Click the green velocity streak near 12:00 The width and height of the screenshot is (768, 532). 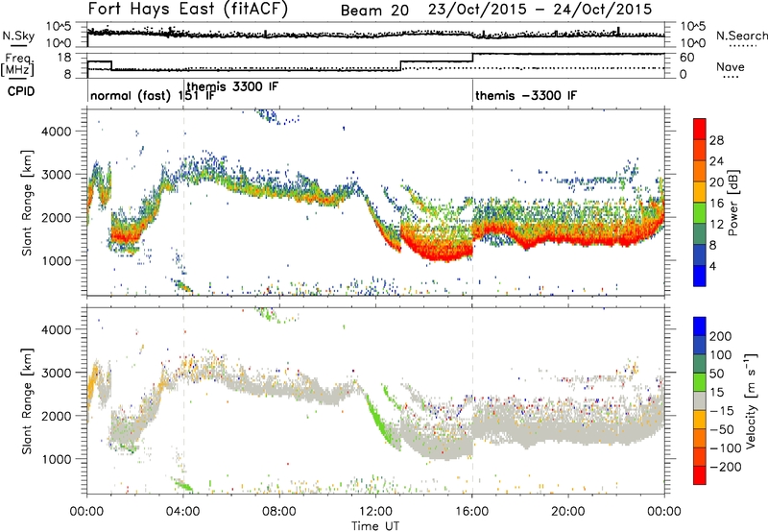point(379,422)
